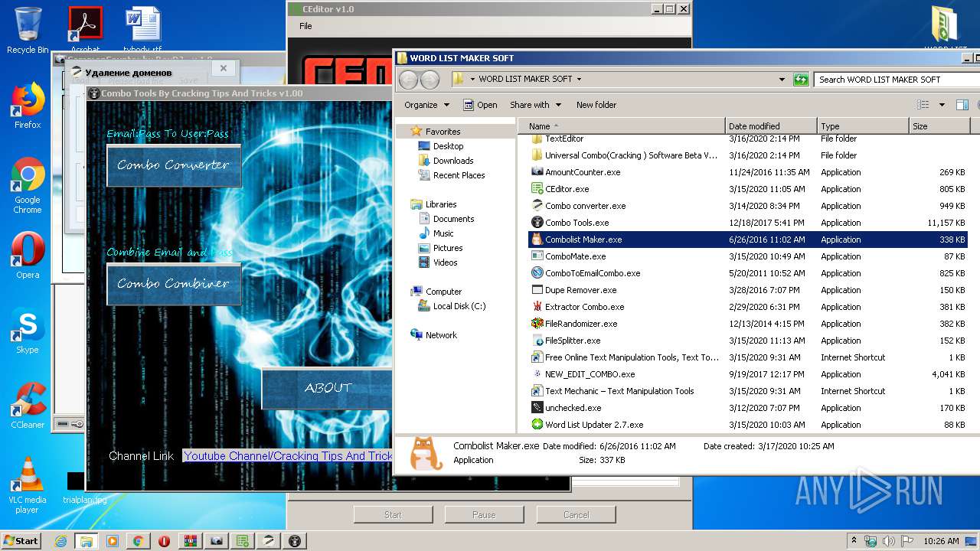Select the ComboToEmailCombo.exe file icon
This screenshot has height=551, width=980.
click(x=537, y=273)
